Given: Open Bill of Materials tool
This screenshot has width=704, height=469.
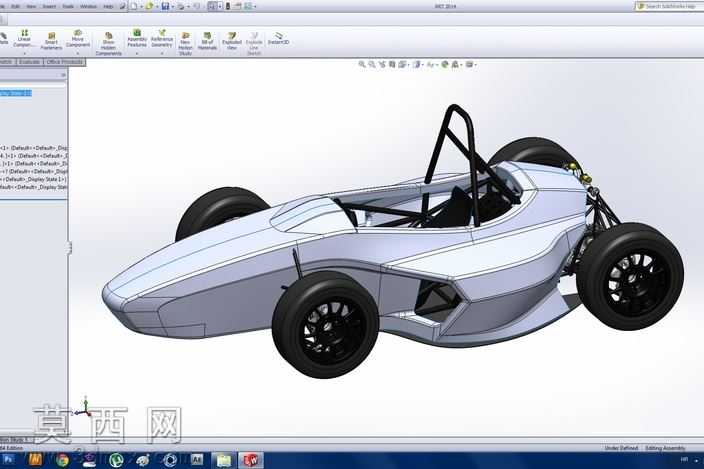Looking at the screenshot, I should [x=207, y=41].
